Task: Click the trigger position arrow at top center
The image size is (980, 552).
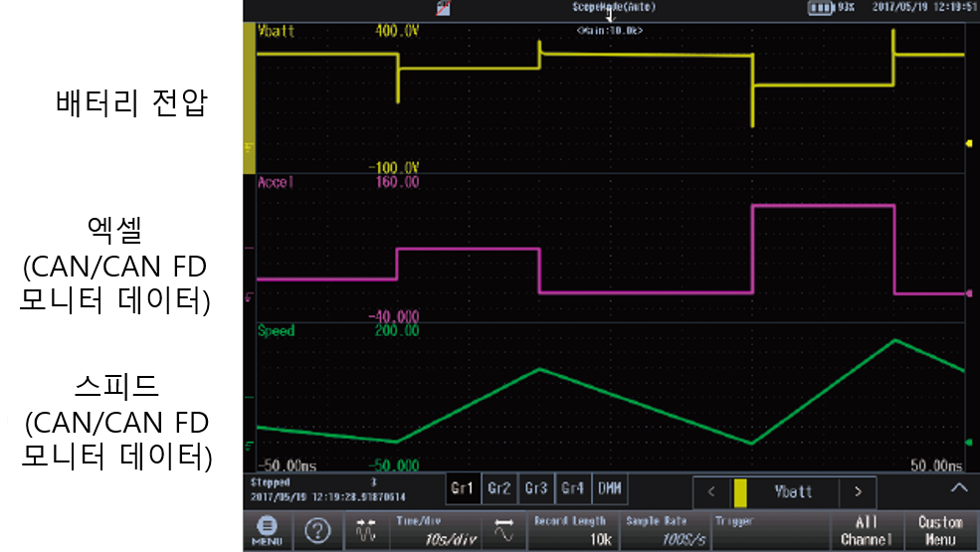Action: tap(610, 15)
